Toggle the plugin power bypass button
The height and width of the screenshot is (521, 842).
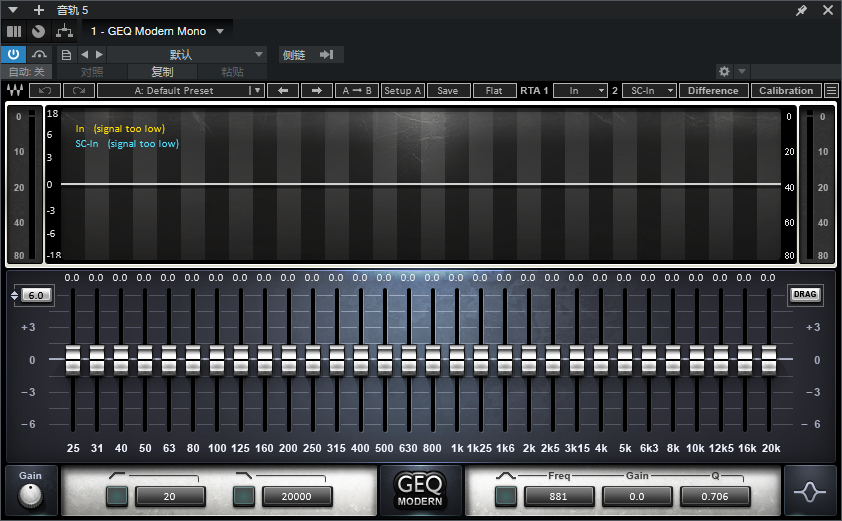pos(14,54)
